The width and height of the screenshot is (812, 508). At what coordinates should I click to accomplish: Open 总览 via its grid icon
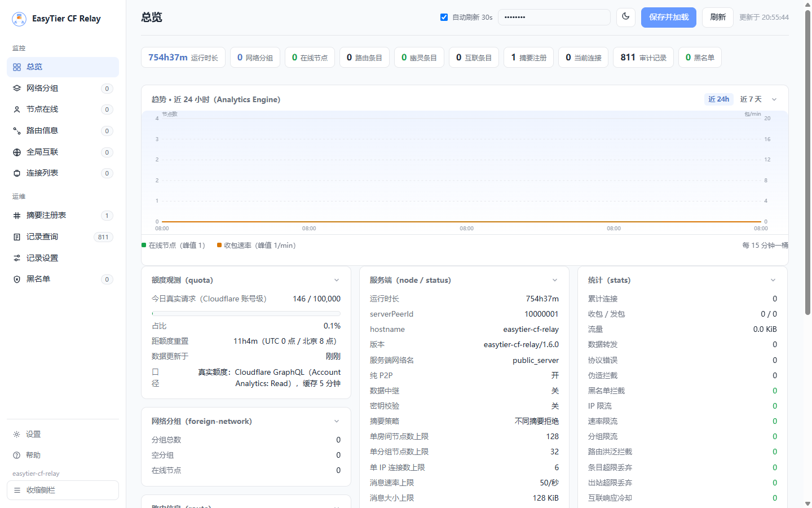(x=17, y=67)
